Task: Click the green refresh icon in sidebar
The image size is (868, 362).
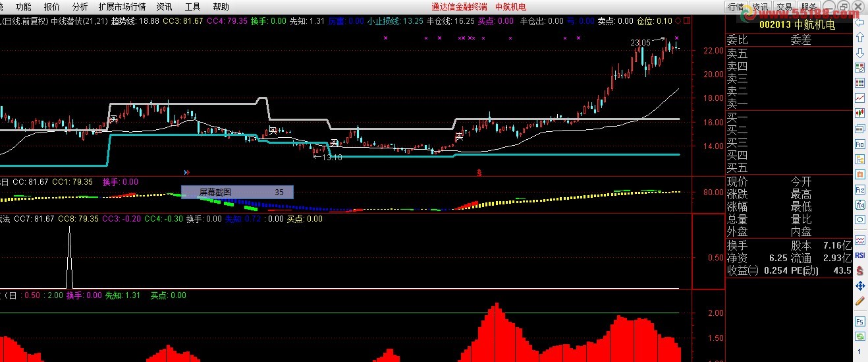Action: point(859,336)
